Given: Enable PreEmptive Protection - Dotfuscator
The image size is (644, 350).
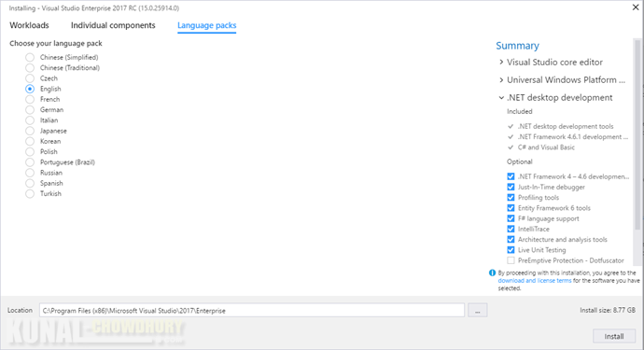Looking at the screenshot, I should (x=511, y=260).
